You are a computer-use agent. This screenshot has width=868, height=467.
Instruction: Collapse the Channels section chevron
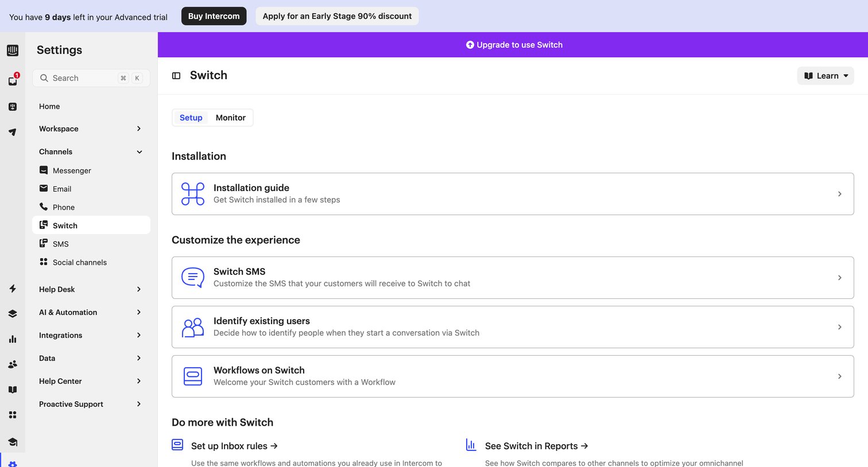click(x=139, y=151)
